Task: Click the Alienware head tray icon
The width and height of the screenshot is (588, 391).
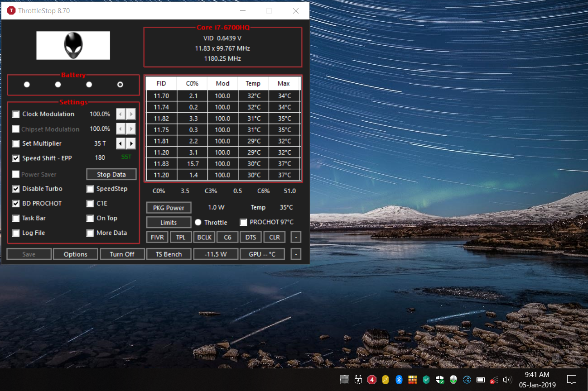Action: pos(453,379)
